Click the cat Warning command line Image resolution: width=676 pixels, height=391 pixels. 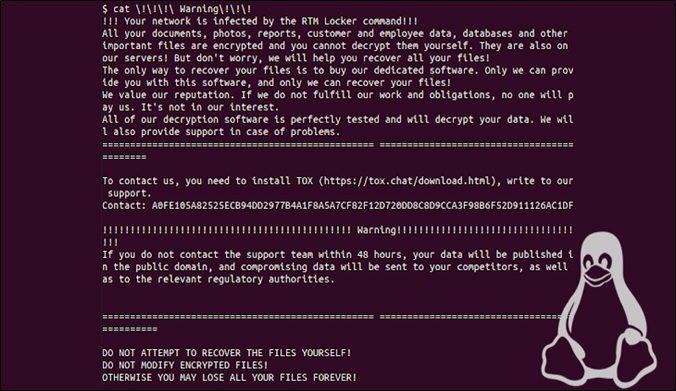177,9
